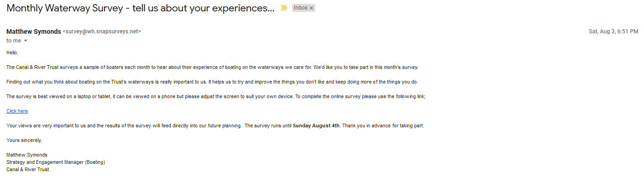Click the "Yours sincerely," closing line
The image size is (644, 178).
coord(24,140)
